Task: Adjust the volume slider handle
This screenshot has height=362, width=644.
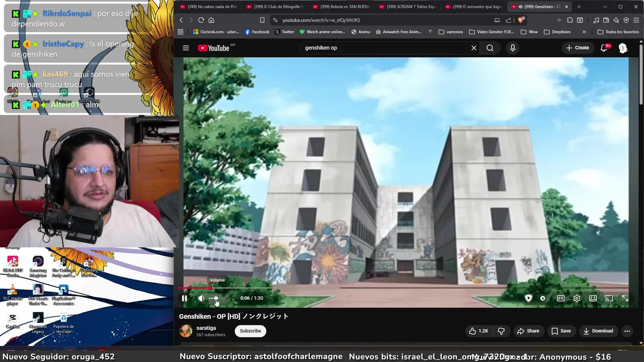Action: coord(216,299)
